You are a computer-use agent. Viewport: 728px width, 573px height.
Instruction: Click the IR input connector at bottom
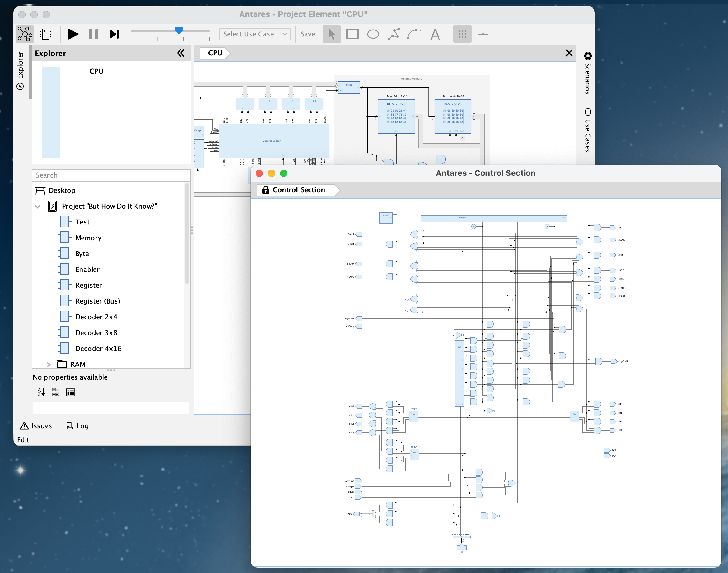(461, 547)
